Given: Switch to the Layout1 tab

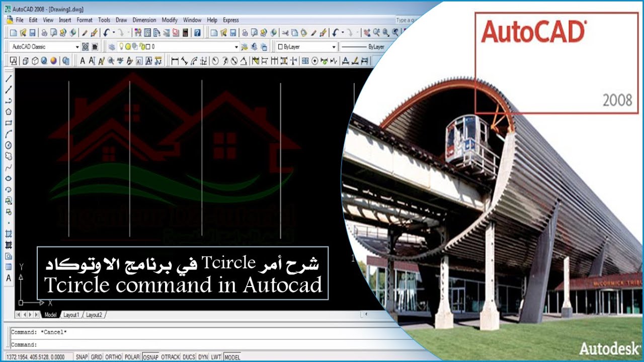Looking at the screenshot, I should tap(71, 315).
